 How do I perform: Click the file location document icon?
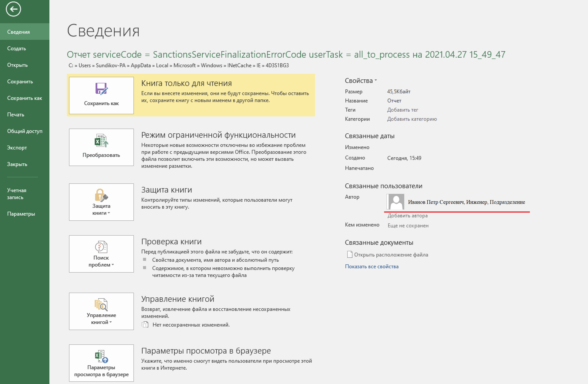[x=350, y=254]
